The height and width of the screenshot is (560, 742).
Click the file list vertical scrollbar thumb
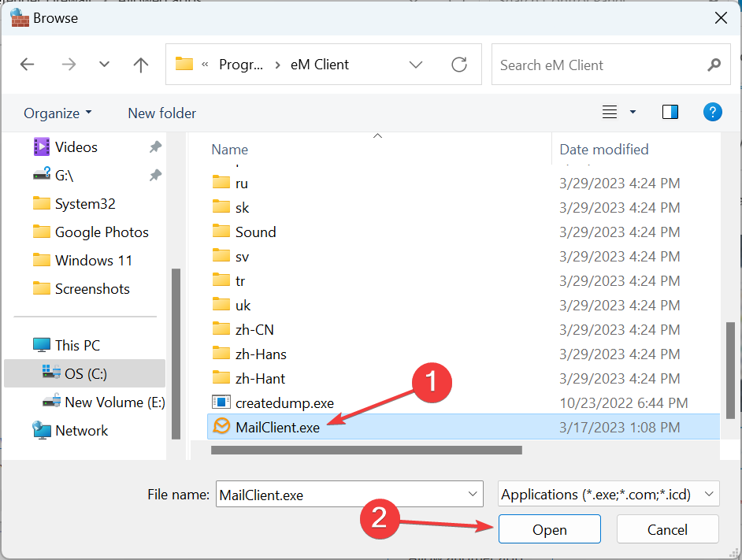(x=730, y=370)
